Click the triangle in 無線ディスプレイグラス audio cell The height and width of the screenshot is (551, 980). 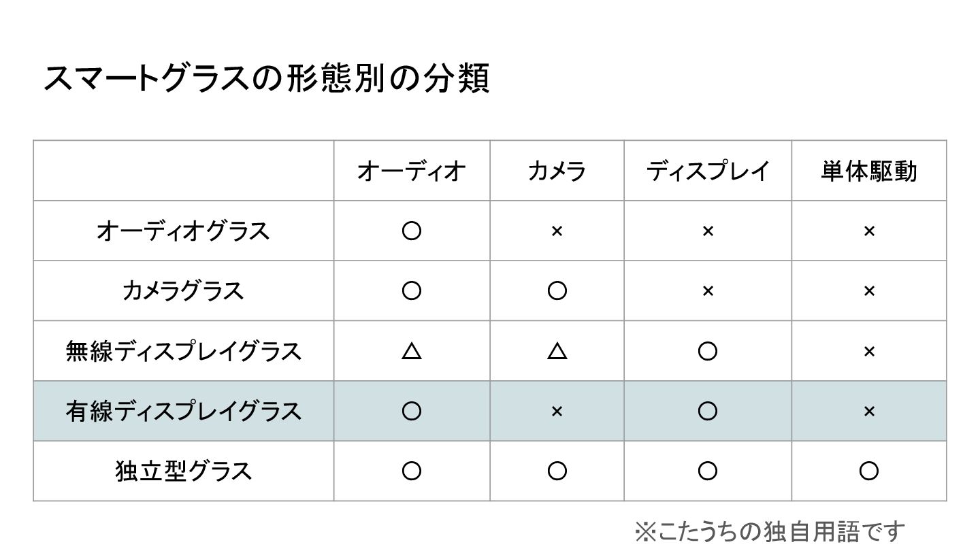coord(412,351)
